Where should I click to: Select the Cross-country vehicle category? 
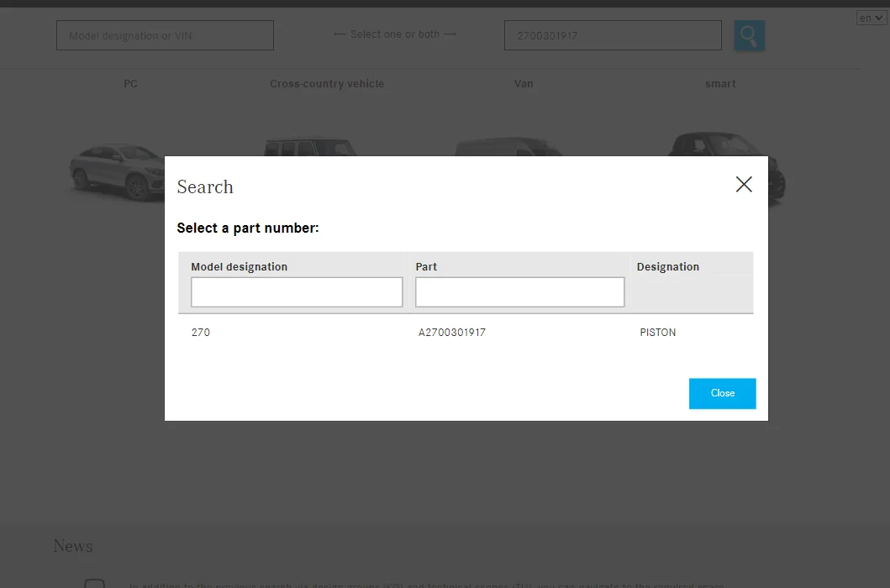tap(327, 83)
